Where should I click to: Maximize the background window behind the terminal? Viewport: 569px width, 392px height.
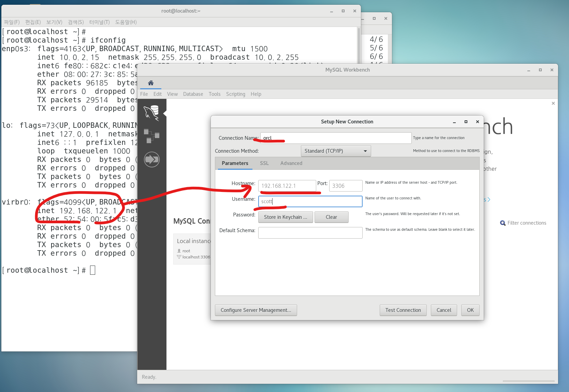coord(374,18)
